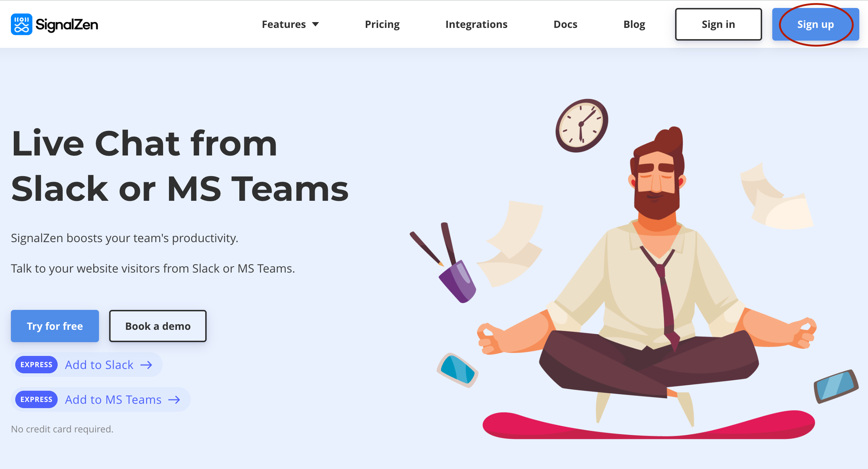Expand the Features dropdown arrow
Viewport: 868px width, 469px height.
coord(315,24)
